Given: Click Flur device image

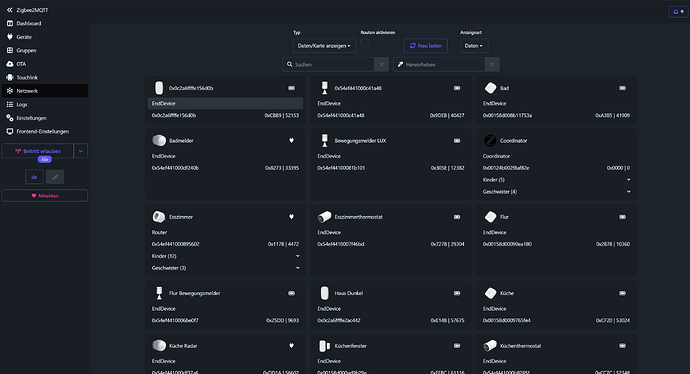Looking at the screenshot, I should (x=490, y=216).
